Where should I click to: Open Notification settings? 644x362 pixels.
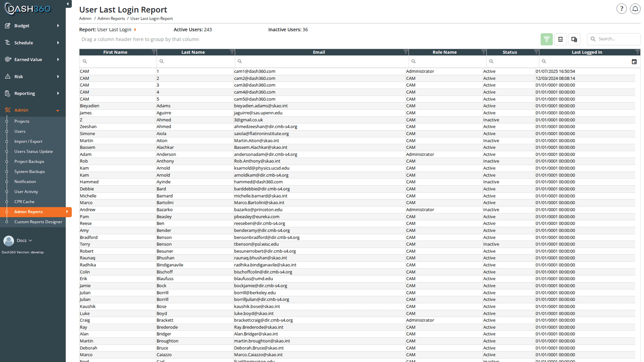click(x=25, y=182)
